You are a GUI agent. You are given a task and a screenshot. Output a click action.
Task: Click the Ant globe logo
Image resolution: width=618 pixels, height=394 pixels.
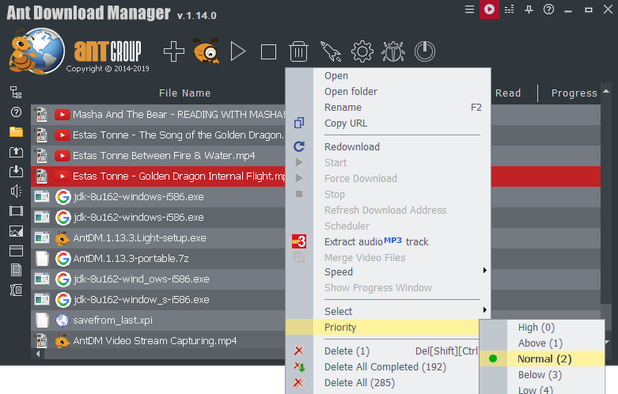37,51
